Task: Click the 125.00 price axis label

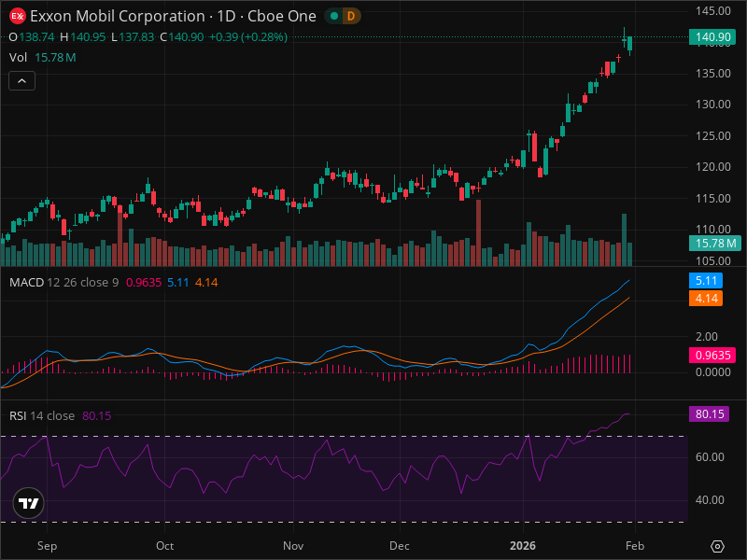Action: pos(712,135)
